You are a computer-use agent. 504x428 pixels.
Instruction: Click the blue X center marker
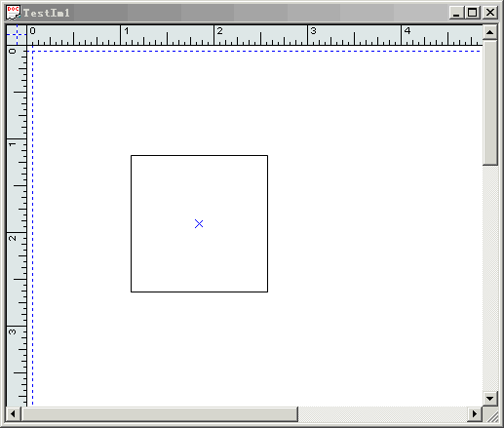coord(199,223)
